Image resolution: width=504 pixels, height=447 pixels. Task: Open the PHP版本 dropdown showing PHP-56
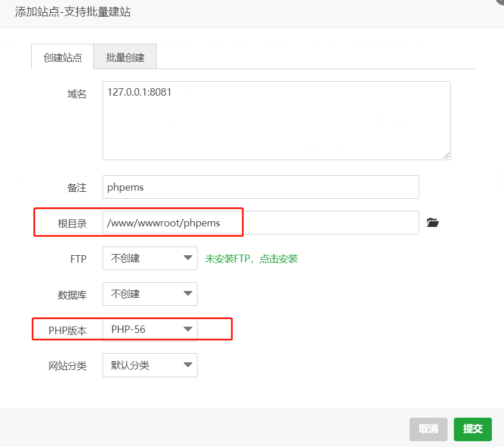150,329
